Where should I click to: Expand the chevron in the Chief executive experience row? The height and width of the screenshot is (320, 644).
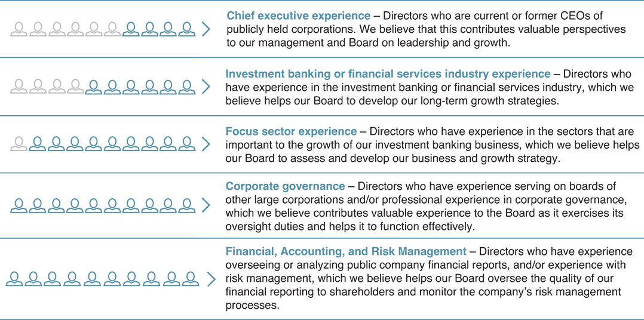[206, 29]
